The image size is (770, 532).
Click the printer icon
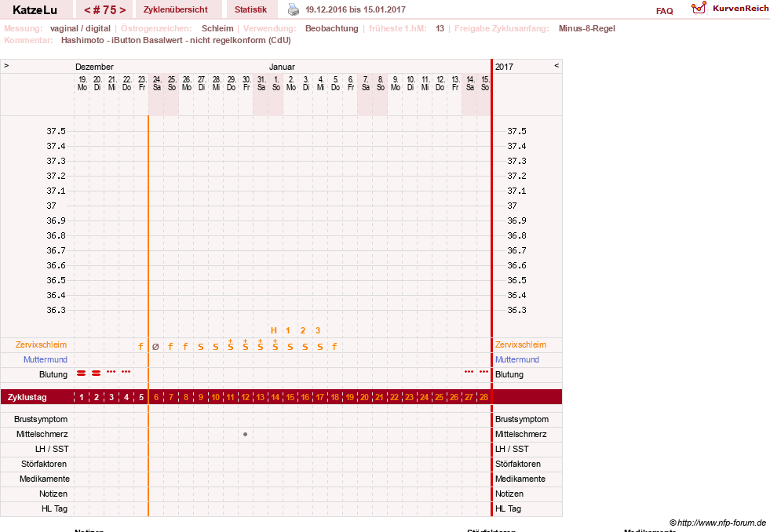pos(294,9)
